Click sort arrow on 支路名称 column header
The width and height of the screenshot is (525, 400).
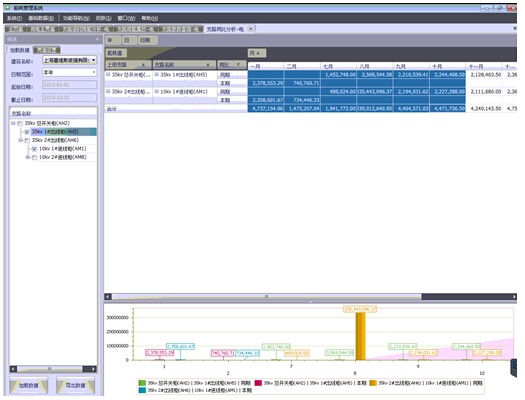[x=208, y=65]
